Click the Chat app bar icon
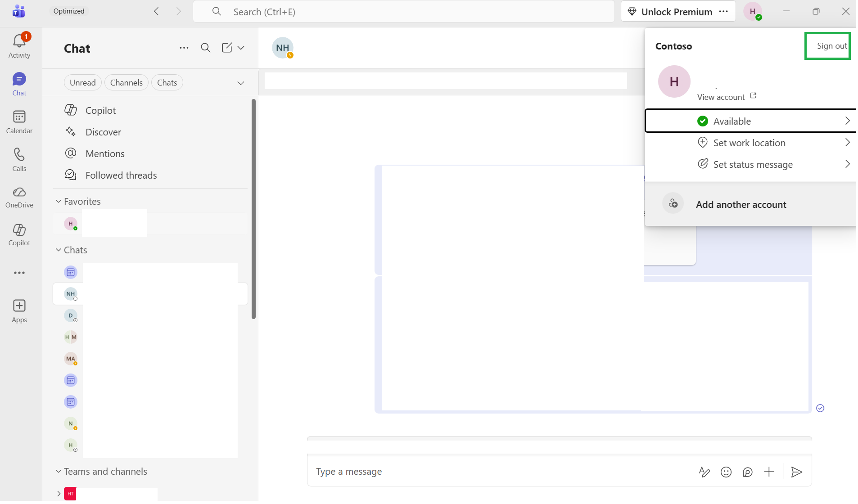Viewport: 858px width, 504px height. click(x=19, y=84)
